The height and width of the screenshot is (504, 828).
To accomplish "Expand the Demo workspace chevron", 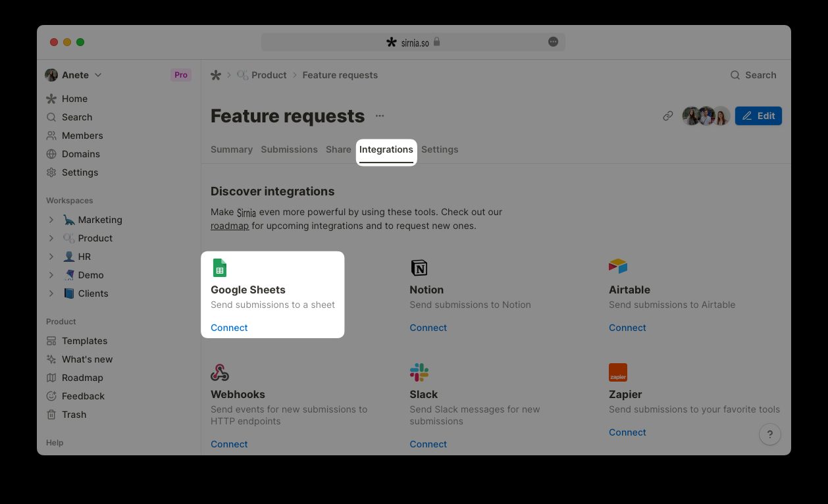I will tap(51, 275).
